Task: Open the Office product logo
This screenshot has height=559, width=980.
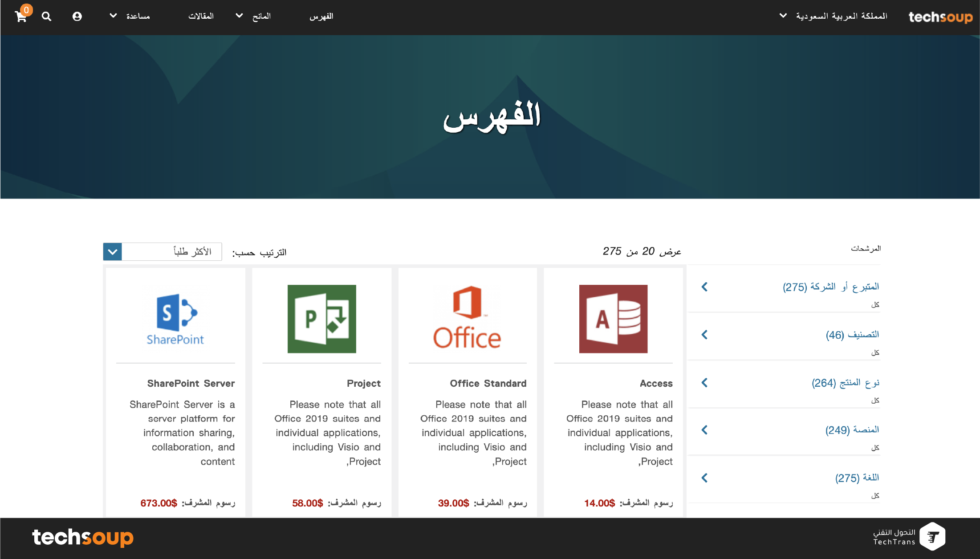Action: [x=468, y=318]
